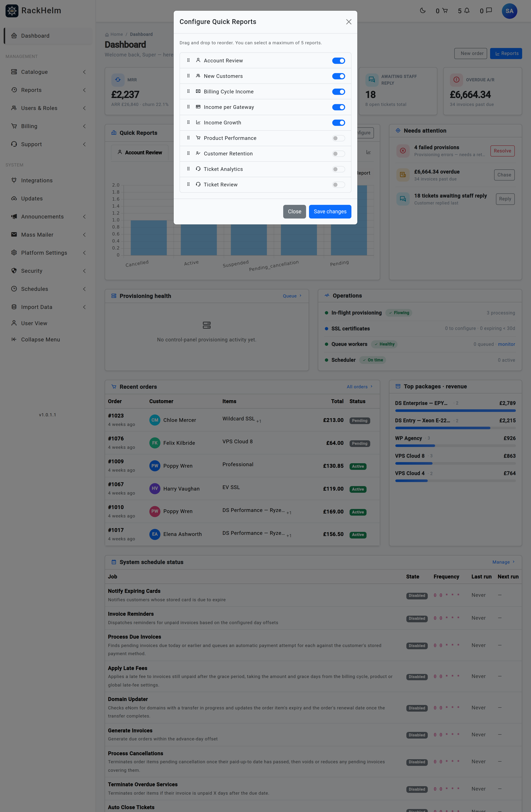Expand the Billing sidebar section
Image resolution: width=531 pixels, height=812 pixels.
point(48,126)
